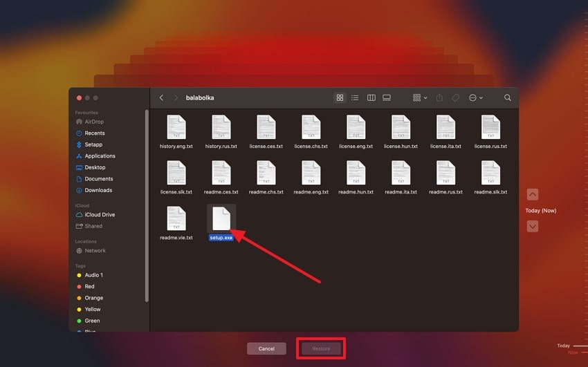Select the readme.rus.txt file
Viewport: 588px width, 367px height.
click(x=446, y=178)
